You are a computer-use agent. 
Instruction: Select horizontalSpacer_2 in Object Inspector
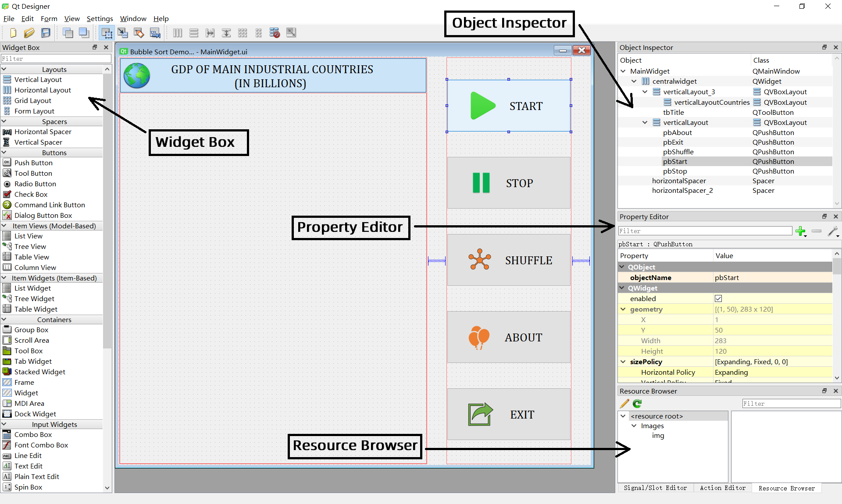[x=725, y=190]
